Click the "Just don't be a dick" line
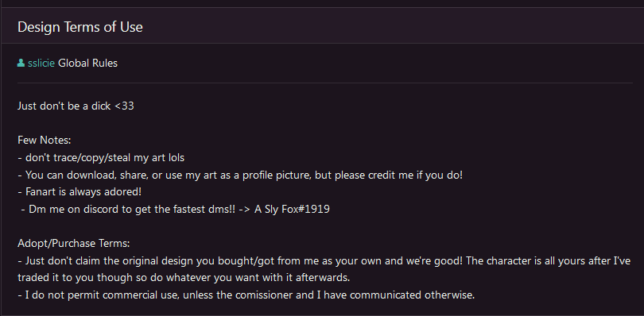The image size is (644, 316). click(76, 106)
